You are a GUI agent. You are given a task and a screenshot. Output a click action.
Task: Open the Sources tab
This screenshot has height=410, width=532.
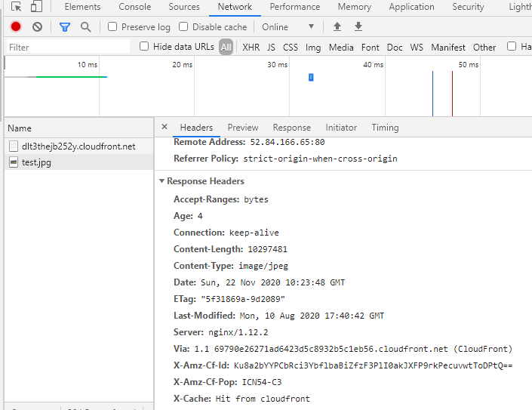pos(184,7)
